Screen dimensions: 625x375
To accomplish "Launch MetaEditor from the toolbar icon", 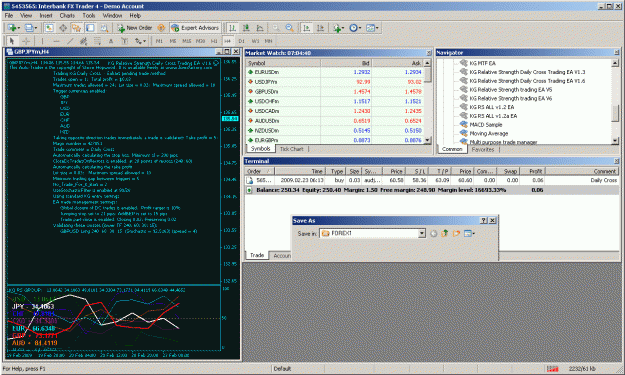I will (161, 28).
